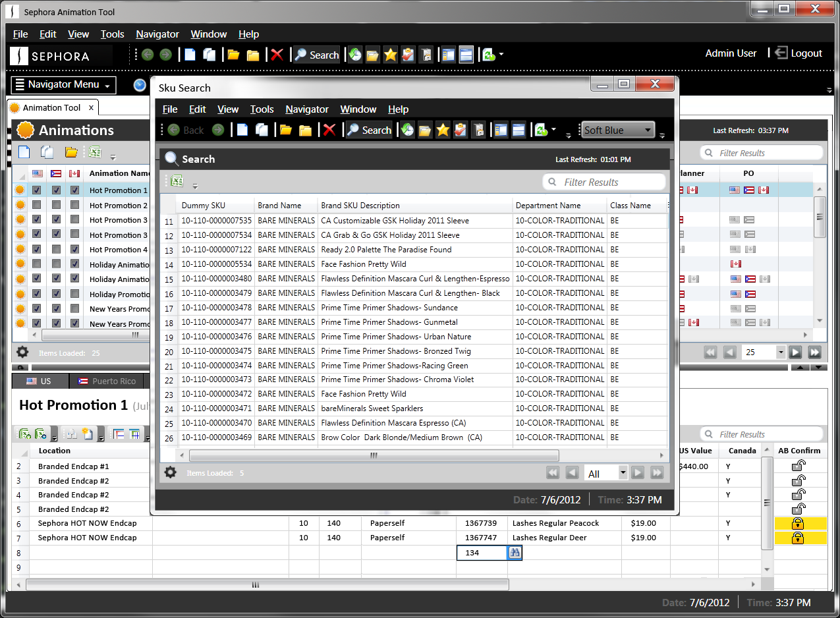Viewport: 840px width, 618px height.
Task: Click the binoculars lookup icon beside 134
Action: point(515,553)
